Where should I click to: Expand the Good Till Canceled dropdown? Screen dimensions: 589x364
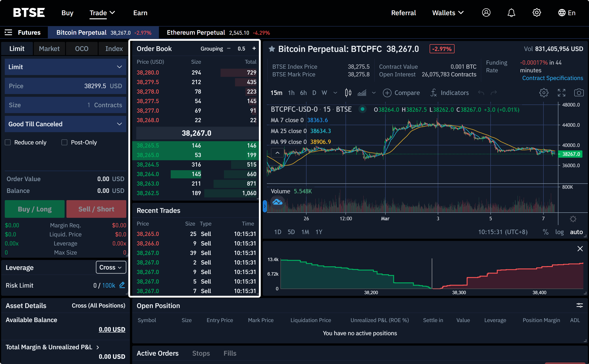[x=66, y=124]
